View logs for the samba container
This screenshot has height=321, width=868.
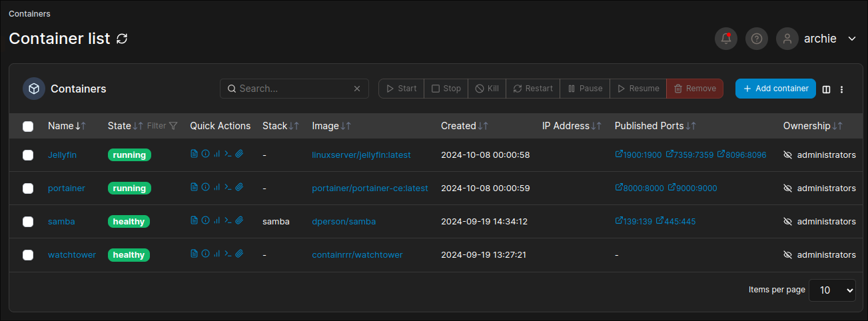coord(194,220)
